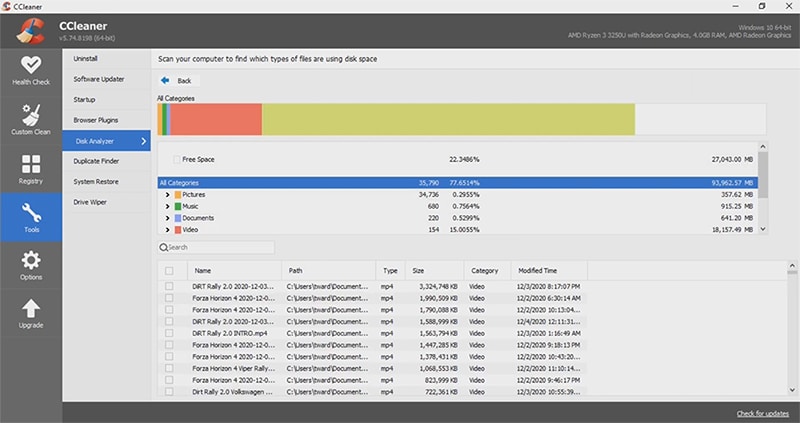Image resolution: width=800 pixels, height=423 pixels.
Task: Click the CCleaner logo in header
Action: (31, 31)
